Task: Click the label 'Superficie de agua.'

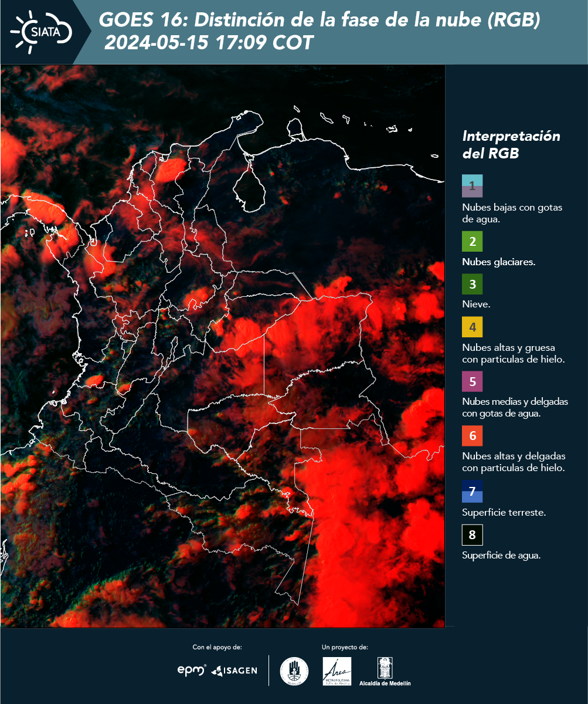Action: pos(501,556)
